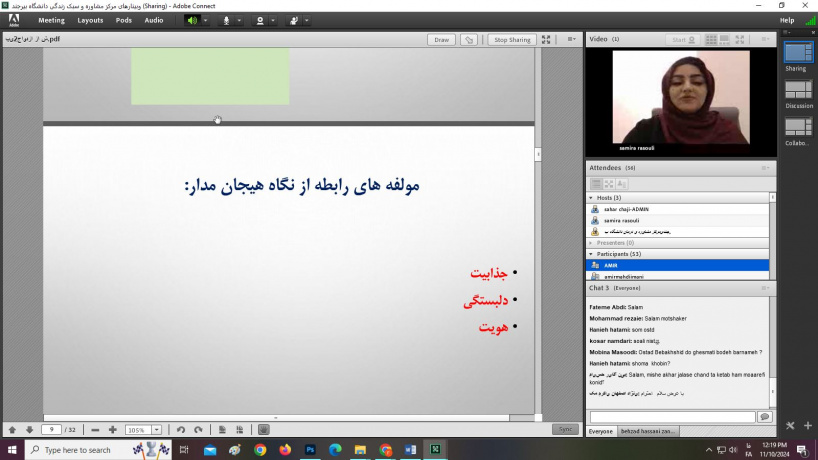Click the Adobe logo icon
Screen dimensions: 818x460
pyautogui.click(x=14, y=20)
